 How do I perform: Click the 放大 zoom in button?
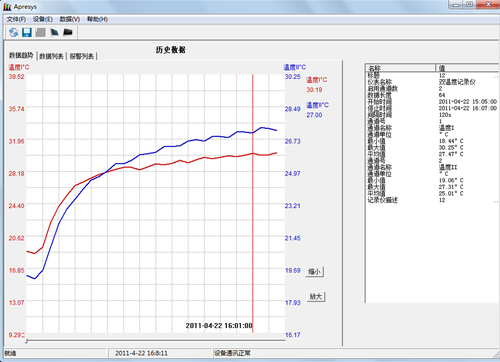pos(315,296)
